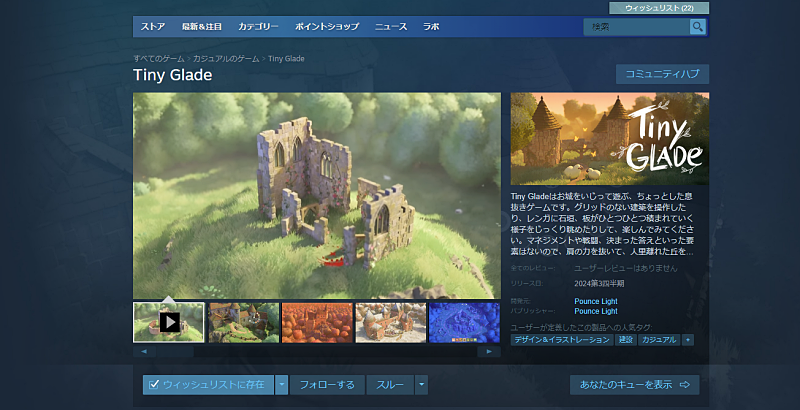The image size is (800, 410).
Task: Click the あなたのキューを表示 button
Action: [634, 384]
